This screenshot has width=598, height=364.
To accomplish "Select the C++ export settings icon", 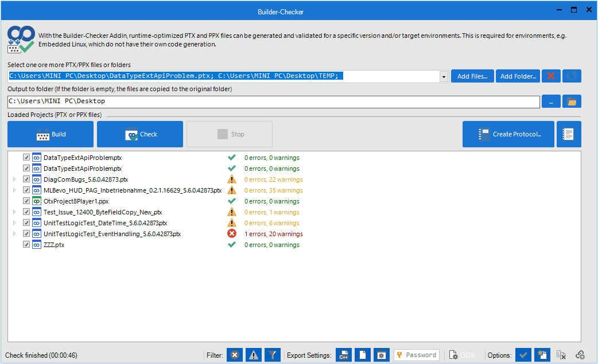I will click(x=344, y=355).
